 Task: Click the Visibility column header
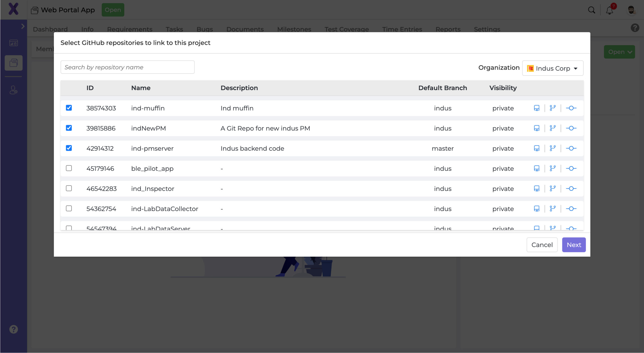tap(503, 88)
